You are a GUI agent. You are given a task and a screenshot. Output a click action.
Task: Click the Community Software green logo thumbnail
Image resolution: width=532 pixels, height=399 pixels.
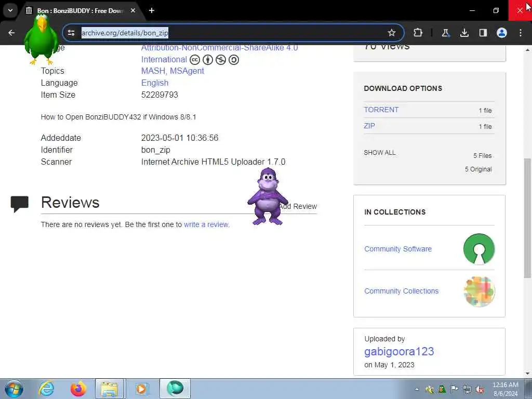478,249
